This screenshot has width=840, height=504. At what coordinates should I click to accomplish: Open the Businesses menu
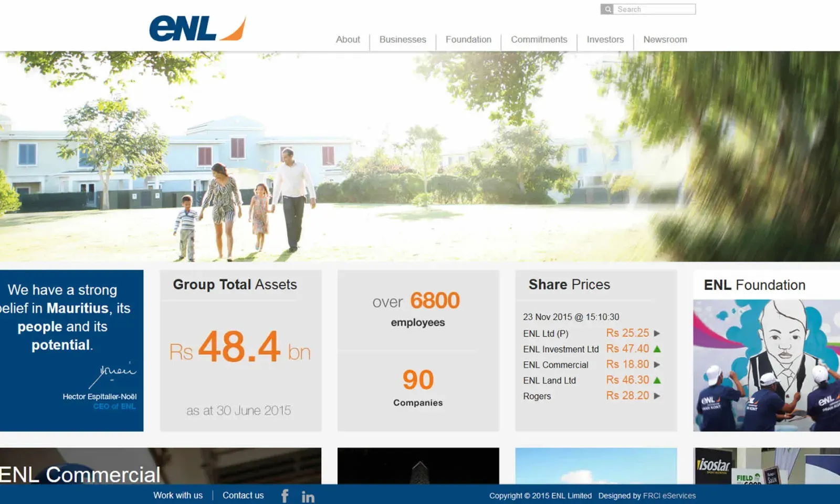(x=403, y=39)
